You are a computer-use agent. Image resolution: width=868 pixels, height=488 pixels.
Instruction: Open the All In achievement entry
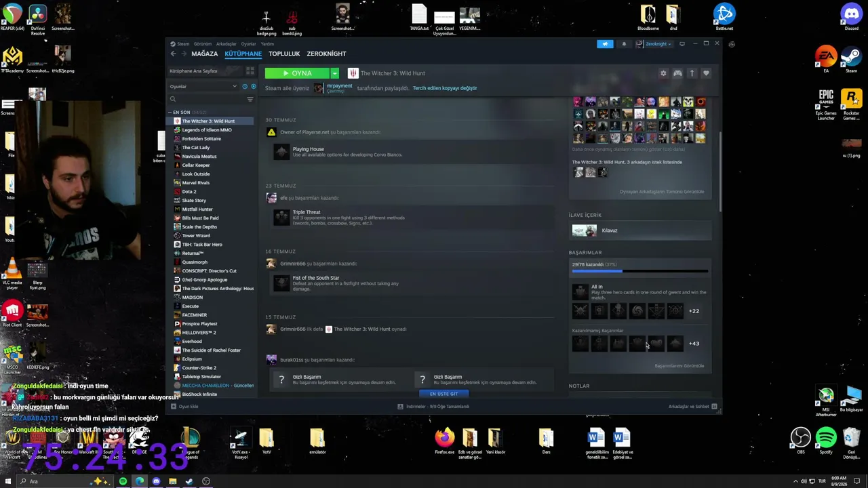(x=639, y=292)
